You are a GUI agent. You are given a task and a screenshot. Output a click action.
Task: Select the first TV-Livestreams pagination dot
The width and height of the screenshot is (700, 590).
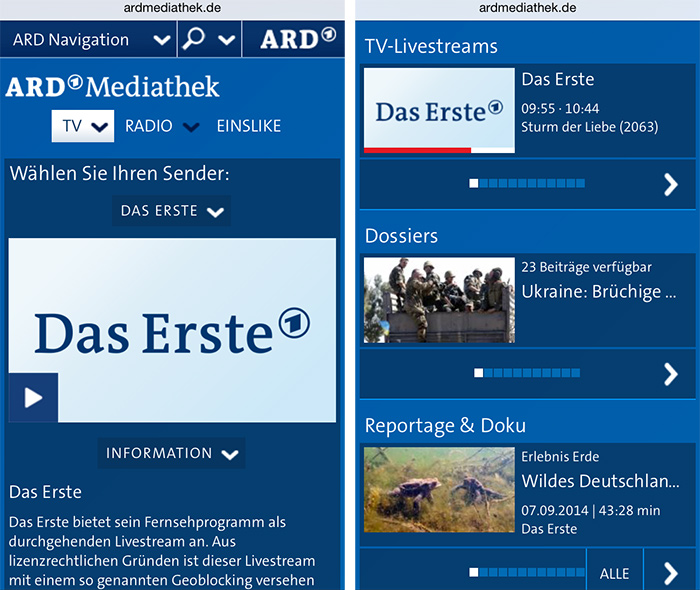(474, 183)
